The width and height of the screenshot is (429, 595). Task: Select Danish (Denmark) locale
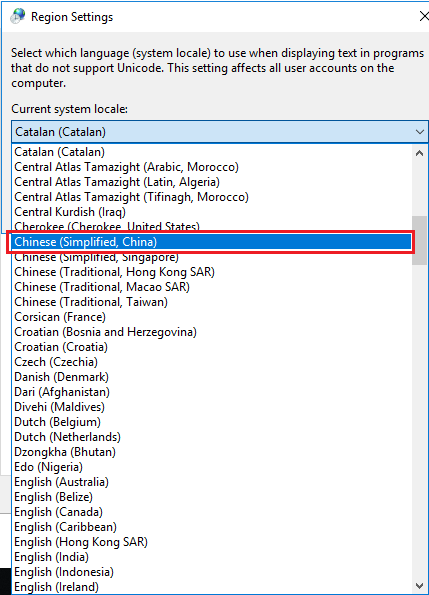point(212,377)
